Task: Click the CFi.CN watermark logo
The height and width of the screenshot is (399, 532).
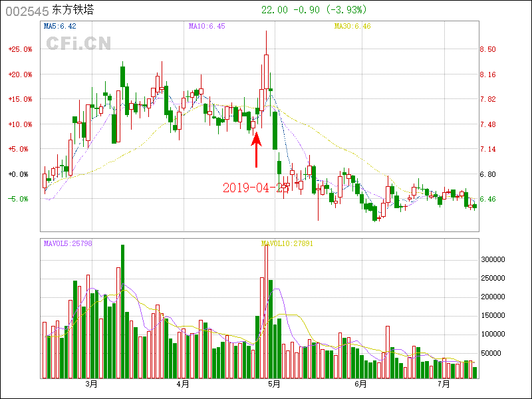Action: pos(78,43)
